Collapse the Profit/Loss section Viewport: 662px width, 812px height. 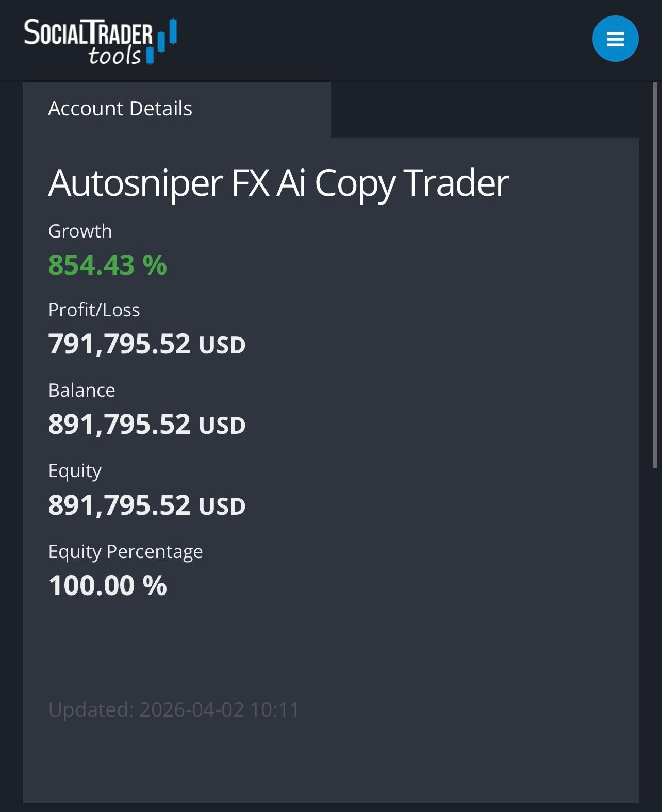click(x=94, y=310)
